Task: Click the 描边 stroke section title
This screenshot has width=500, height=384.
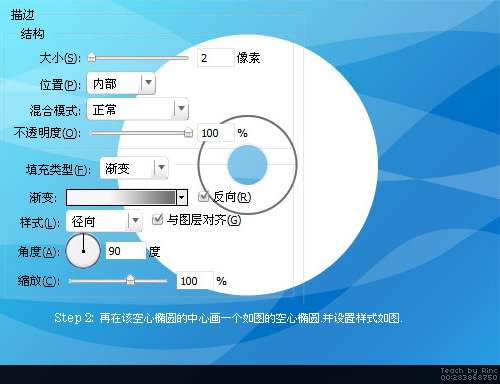Action: (22, 15)
